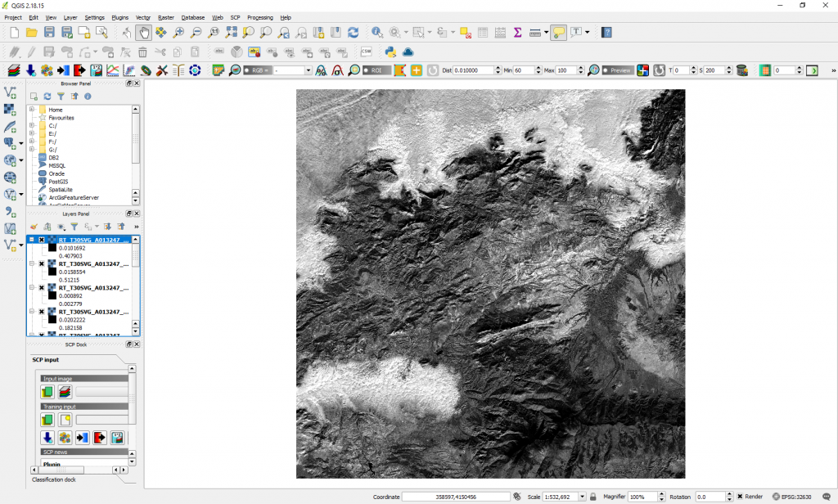
Task: Toggle the Render checkbox in status bar
Action: pos(740,497)
